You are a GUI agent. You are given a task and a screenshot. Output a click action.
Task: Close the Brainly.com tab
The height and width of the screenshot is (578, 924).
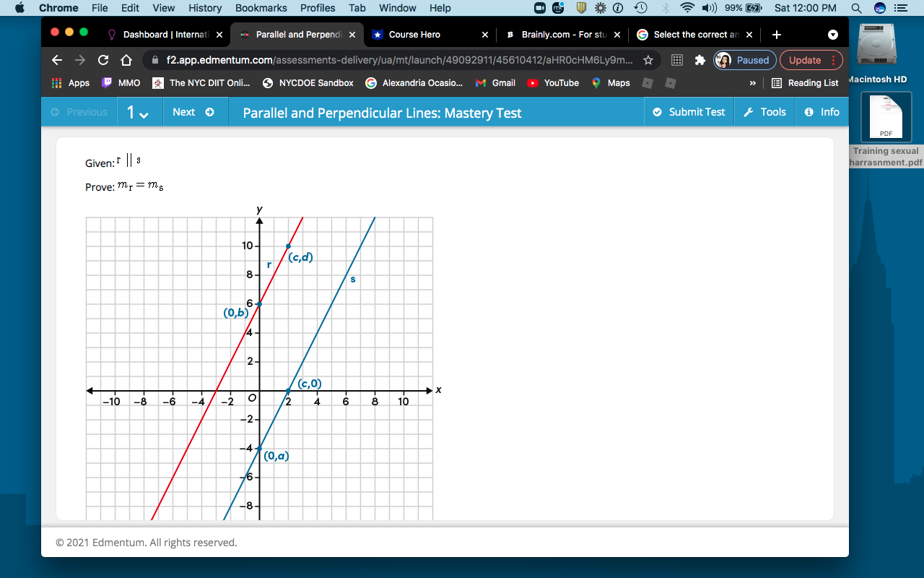(x=616, y=35)
